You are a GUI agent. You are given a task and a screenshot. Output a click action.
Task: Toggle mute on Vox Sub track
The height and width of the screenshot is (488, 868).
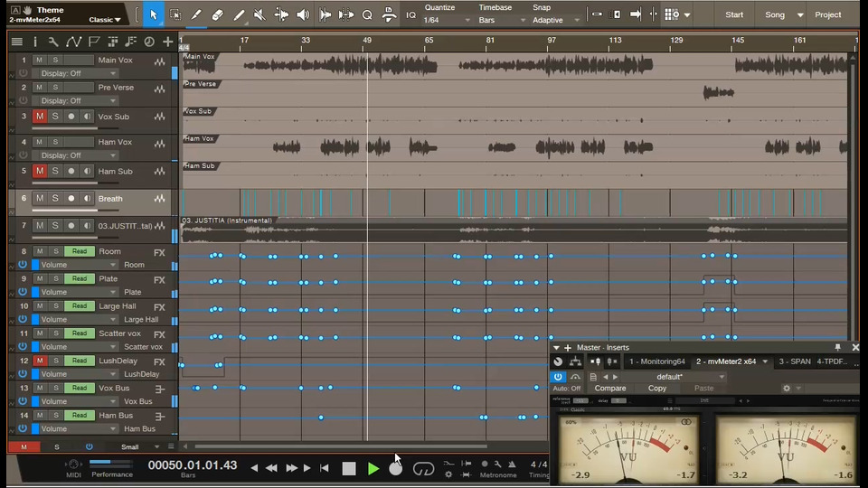pos(39,117)
